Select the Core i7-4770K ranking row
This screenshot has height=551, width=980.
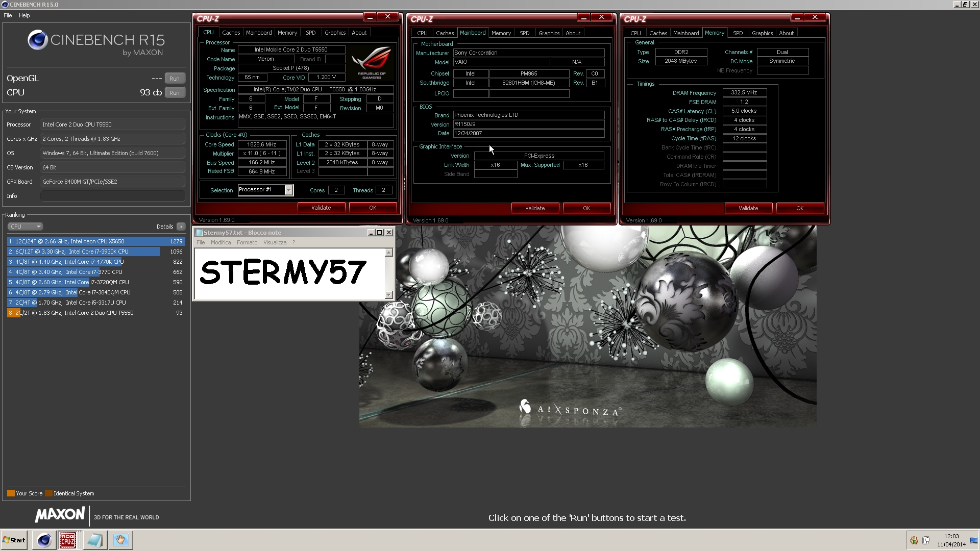[x=96, y=262]
